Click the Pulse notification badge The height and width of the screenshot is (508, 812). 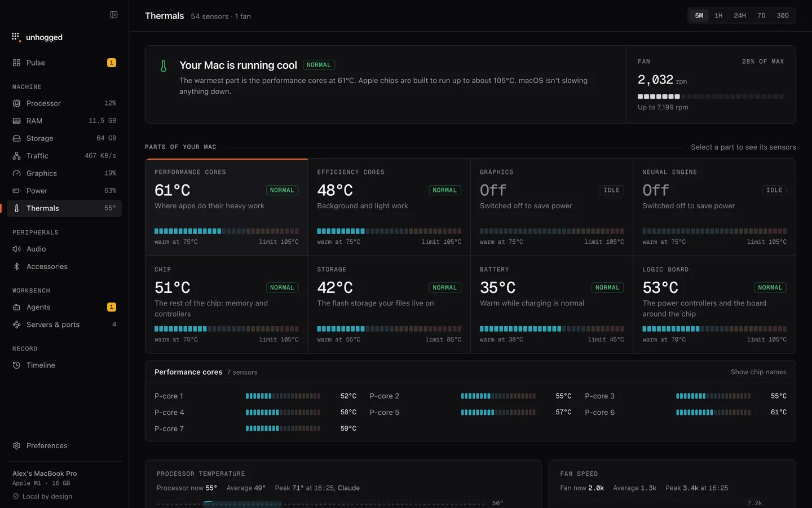[x=112, y=63]
